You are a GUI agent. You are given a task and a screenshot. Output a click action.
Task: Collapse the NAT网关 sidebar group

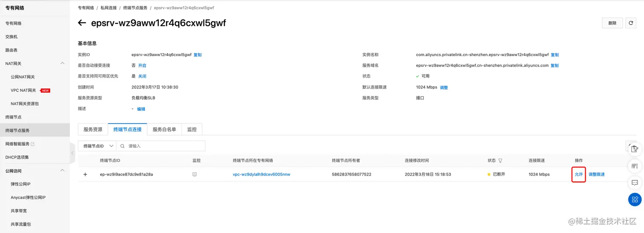pos(63,63)
